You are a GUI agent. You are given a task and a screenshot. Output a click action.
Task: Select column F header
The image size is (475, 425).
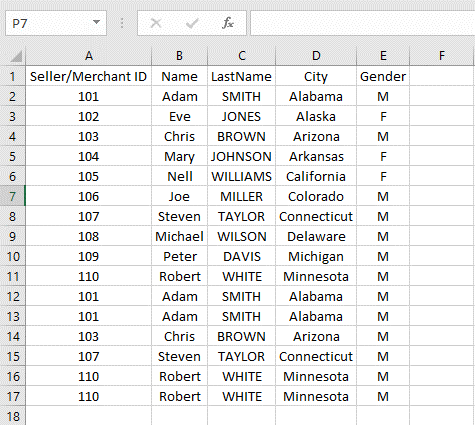[x=442, y=56]
